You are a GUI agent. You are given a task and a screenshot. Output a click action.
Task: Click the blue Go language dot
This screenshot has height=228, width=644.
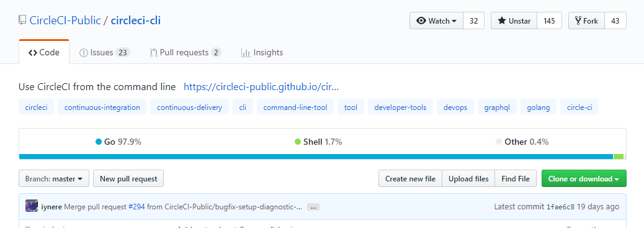click(x=98, y=142)
